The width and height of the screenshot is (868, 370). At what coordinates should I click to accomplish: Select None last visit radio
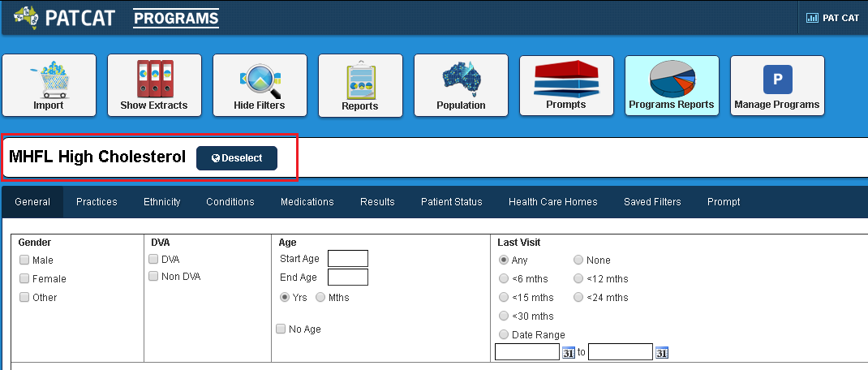coord(578,260)
